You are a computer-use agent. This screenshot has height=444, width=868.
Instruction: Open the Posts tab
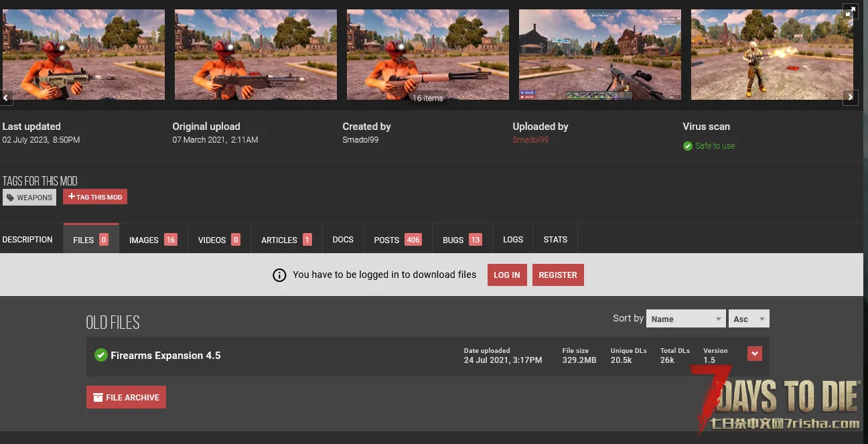(x=397, y=240)
